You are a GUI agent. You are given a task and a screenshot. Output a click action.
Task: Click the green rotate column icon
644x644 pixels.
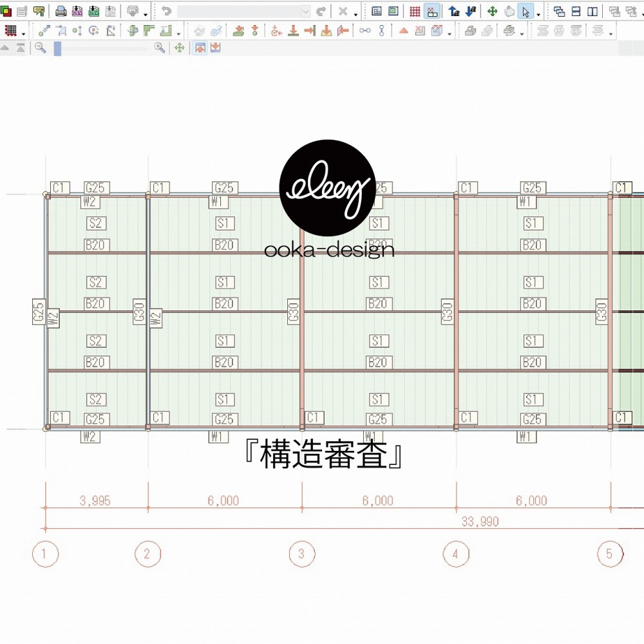pyautogui.click(x=132, y=31)
